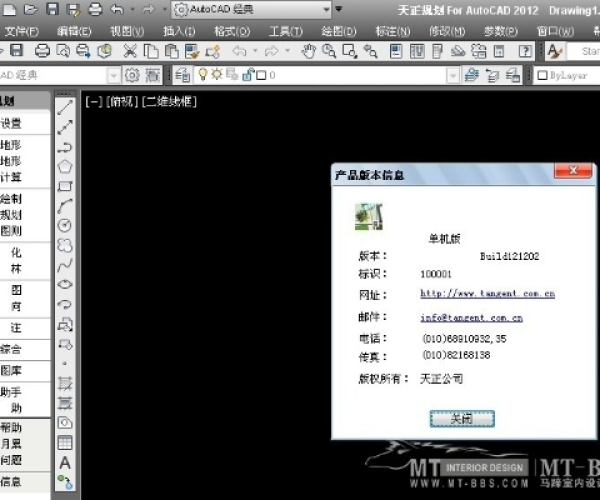The height and width of the screenshot is (500, 600).
Task: Open the 图库 item in side panel
Action: pos(11,370)
